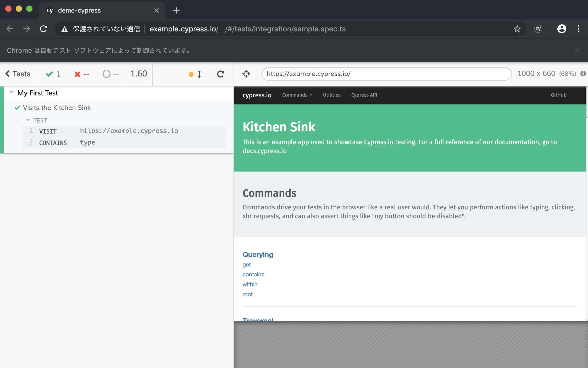Follow the docs.cypress.io link
The height and width of the screenshot is (368, 588).
pyautogui.click(x=264, y=151)
